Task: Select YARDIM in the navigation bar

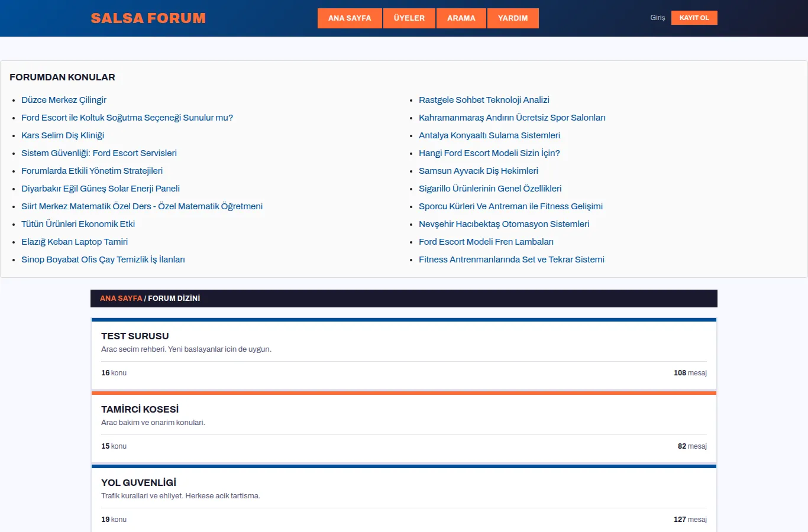Action: [x=513, y=18]
